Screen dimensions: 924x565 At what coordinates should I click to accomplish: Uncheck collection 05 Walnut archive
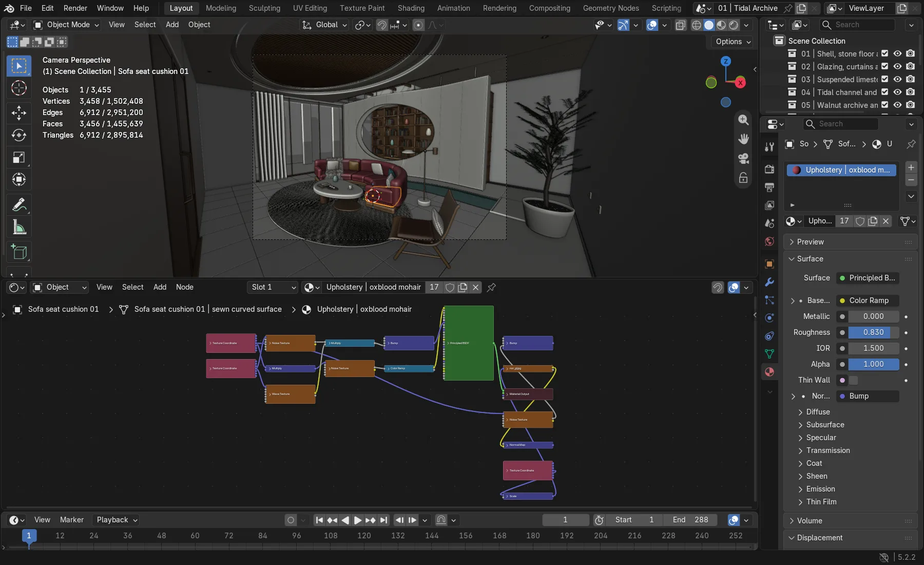tap(884, 105)
